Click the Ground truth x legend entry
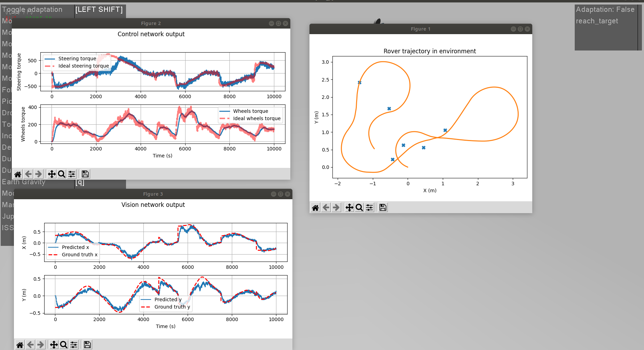This screenshot has height=350, width=644. coord(73,255)
